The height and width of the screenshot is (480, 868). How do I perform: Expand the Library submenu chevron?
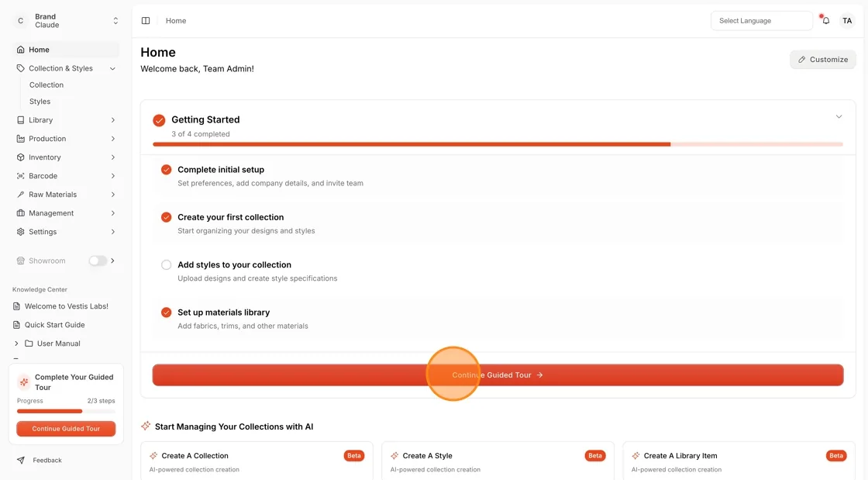pyautogui.click(x=113, y=120)
